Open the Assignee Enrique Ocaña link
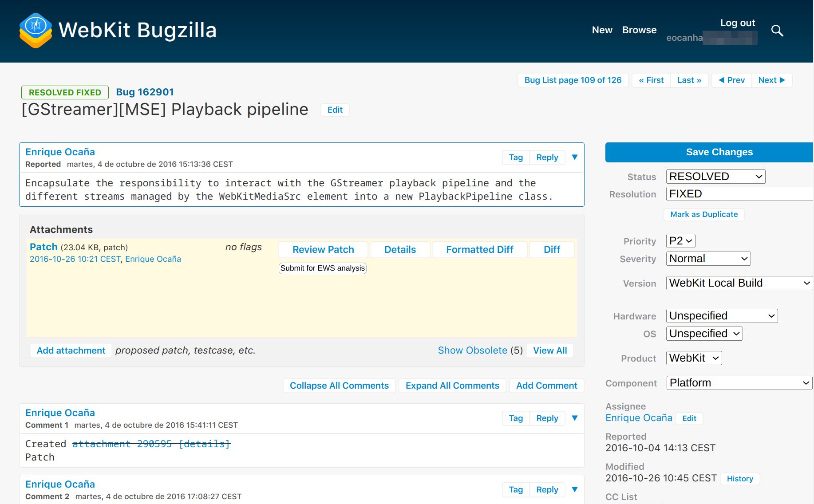 [x=639, y=418]
